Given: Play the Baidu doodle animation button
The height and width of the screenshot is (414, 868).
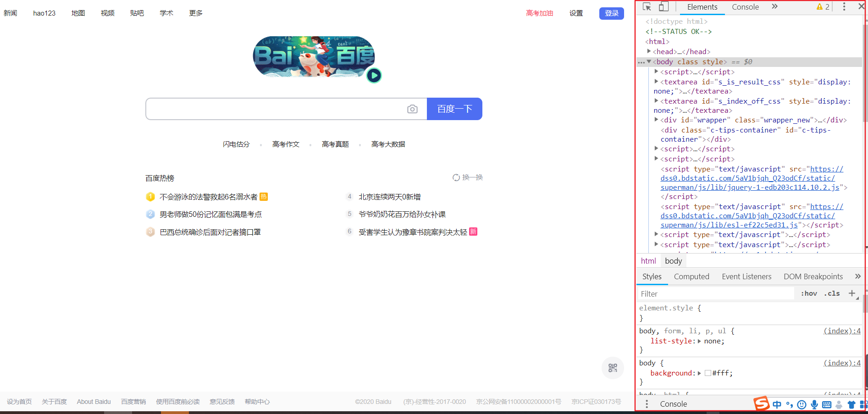Looking at the screenshot, I should (x=374, y=75).
